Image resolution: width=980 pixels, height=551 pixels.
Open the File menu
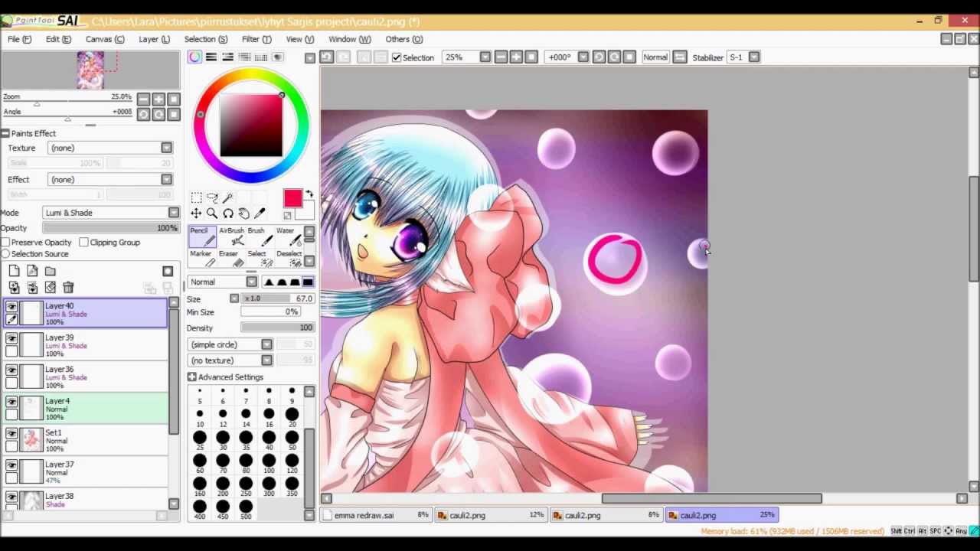coord(20,39)
